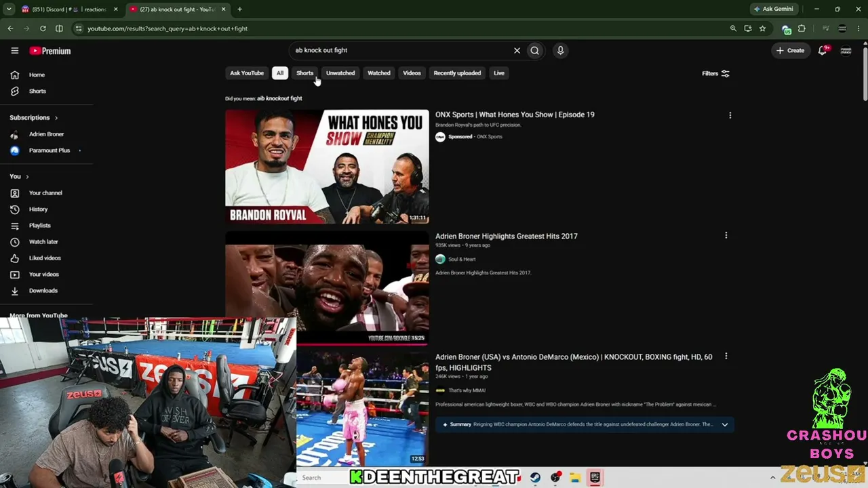868x488 pixels.
Task: Select the Watched filter chip
Action: 379,73
